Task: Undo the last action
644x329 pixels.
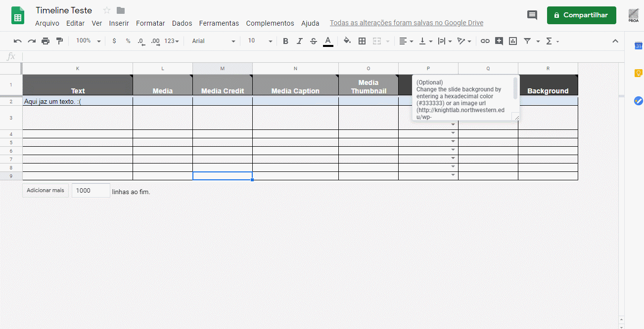Action: [x=18, y=41]
